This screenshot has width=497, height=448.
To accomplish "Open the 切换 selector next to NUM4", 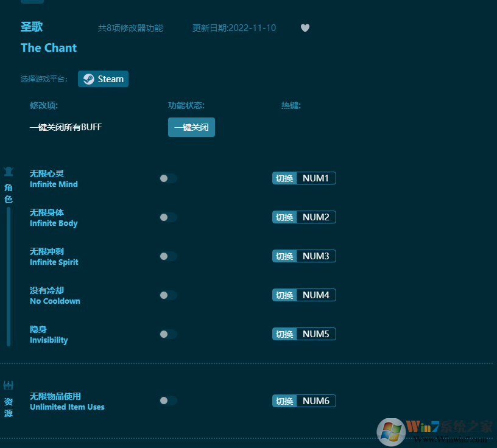I will (284, 295).
